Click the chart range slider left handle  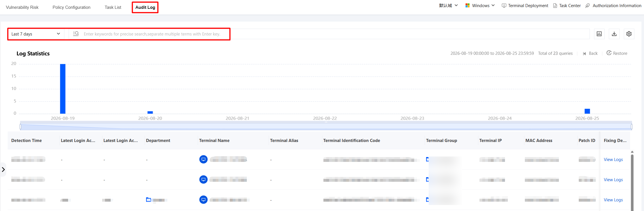coord(20,127)
